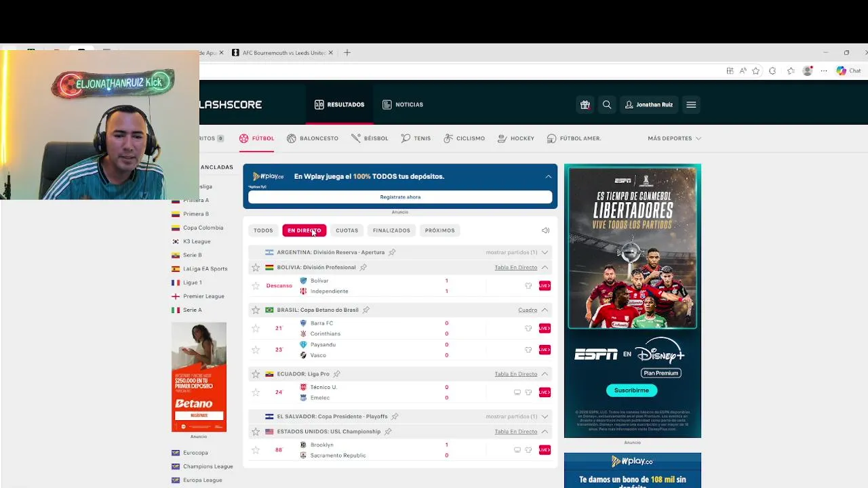Open lineup shirt icon for Brooklyn match
The height and width of the screenshot is (488, 868).
(x=528, y=450)
